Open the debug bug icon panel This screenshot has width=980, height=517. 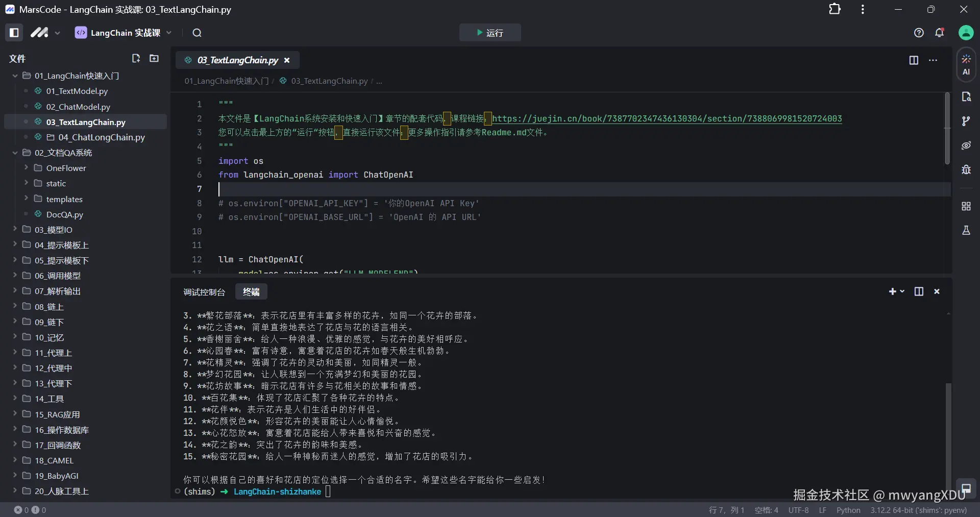tap(966, 169)
